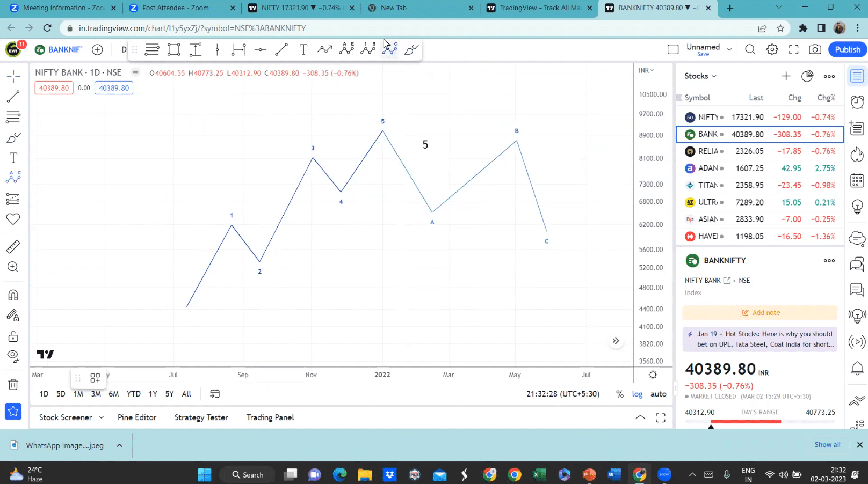Select the crosshair cursor tool
The image size is (868, 484).
click(13, 76)
